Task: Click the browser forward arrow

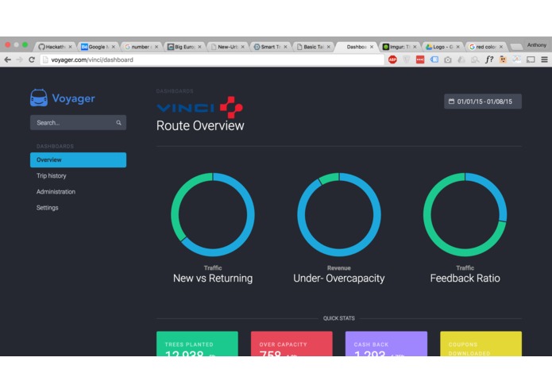Action: coord(20,60)
